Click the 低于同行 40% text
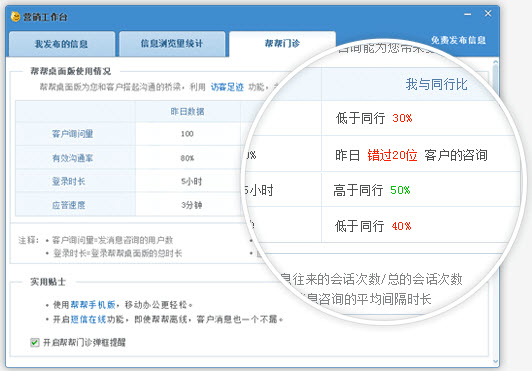 click(x=373, y=226)
